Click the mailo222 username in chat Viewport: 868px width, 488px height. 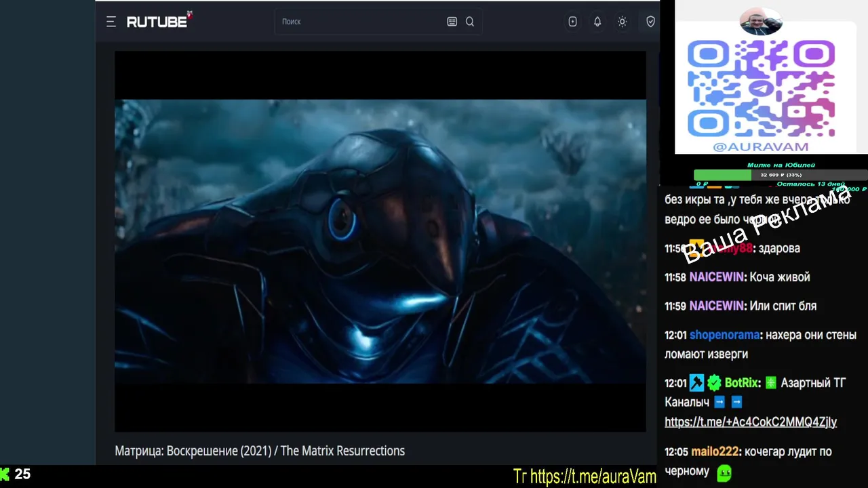[x=716, y=451]
